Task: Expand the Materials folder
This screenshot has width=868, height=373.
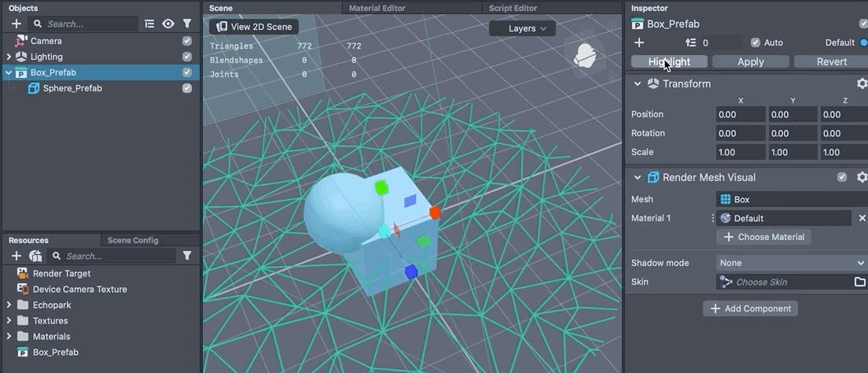Action: (x=9, y=337)
